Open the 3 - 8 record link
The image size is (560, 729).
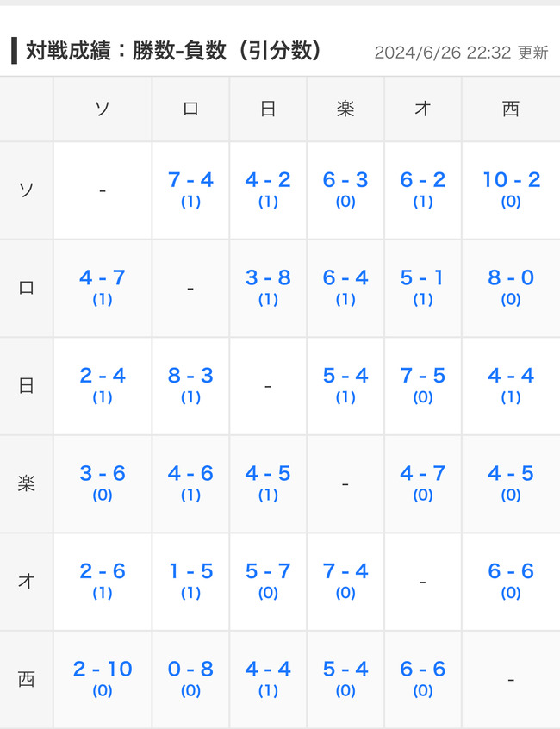(x=268, y=277)
